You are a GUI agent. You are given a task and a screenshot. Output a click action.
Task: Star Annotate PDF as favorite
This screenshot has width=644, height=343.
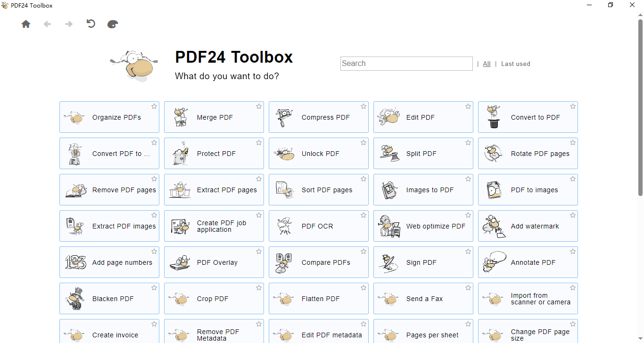(x=573, y=252)
